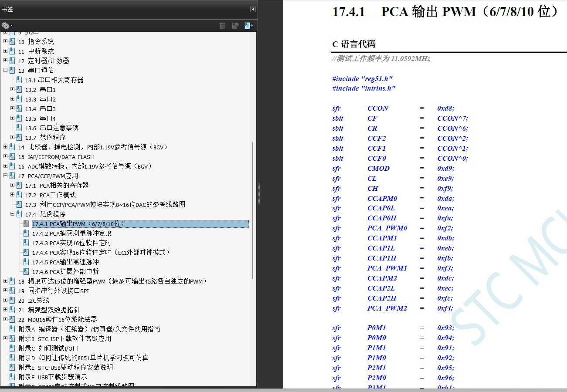Expand the '21 增强型双数据指针' bookmark
Viewport: 567px width, 392px height.
click(6, 310)
